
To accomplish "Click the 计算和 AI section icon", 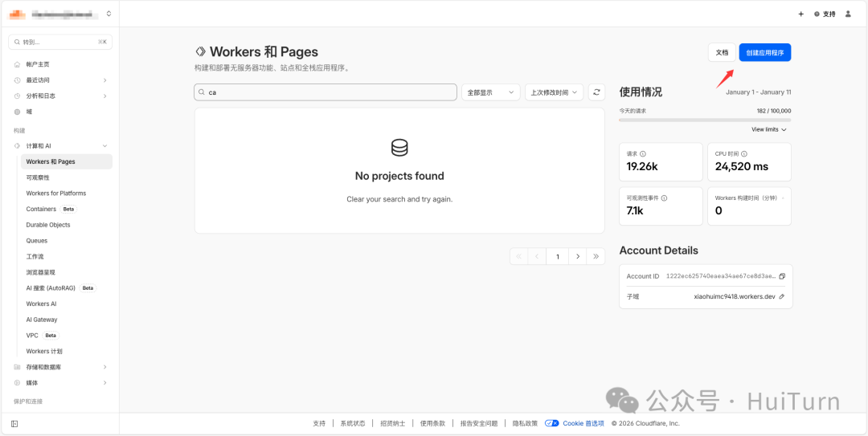I will 17,146.
